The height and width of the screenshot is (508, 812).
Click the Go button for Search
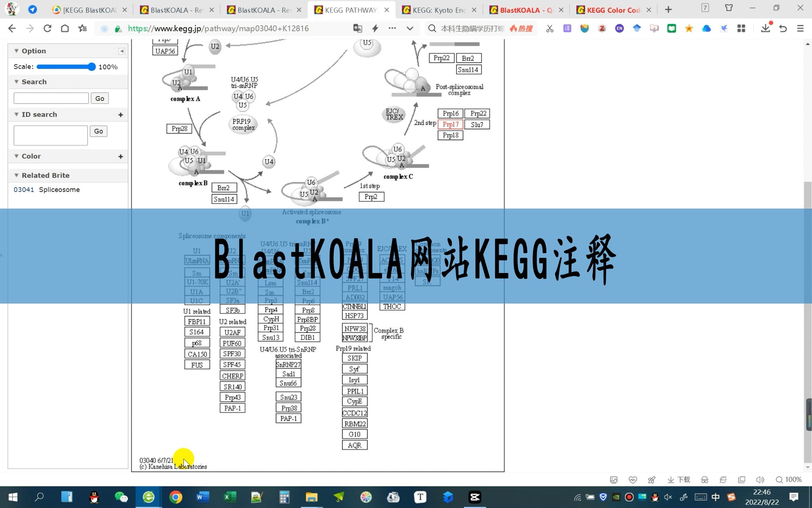pos(99,98)
